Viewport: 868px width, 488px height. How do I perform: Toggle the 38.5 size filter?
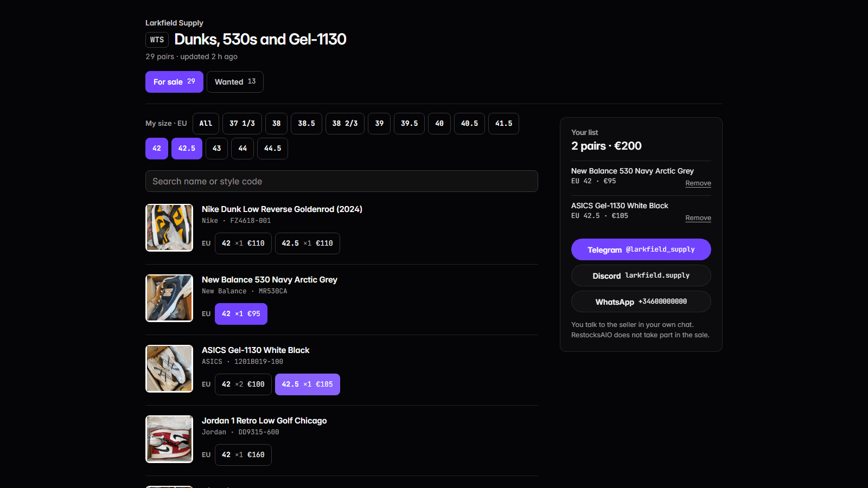click(x=307, y=124)
